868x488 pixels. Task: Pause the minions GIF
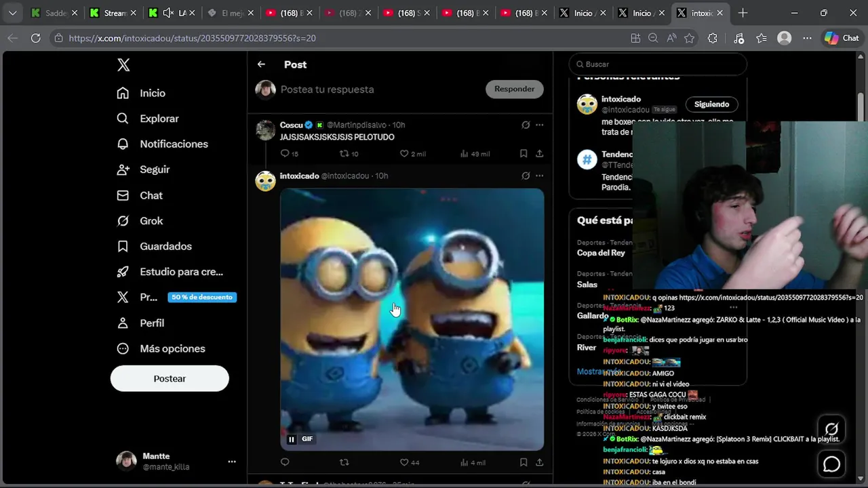click(292, 439)
